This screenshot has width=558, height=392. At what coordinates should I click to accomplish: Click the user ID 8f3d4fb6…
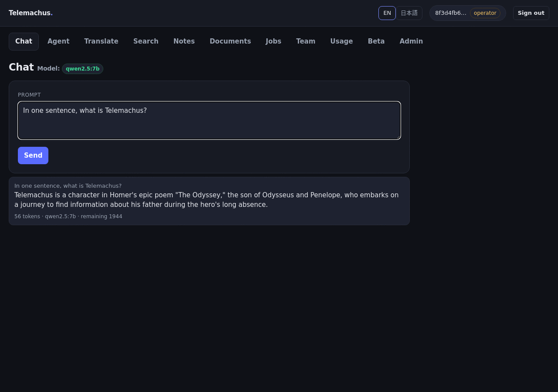click(451, 13)
